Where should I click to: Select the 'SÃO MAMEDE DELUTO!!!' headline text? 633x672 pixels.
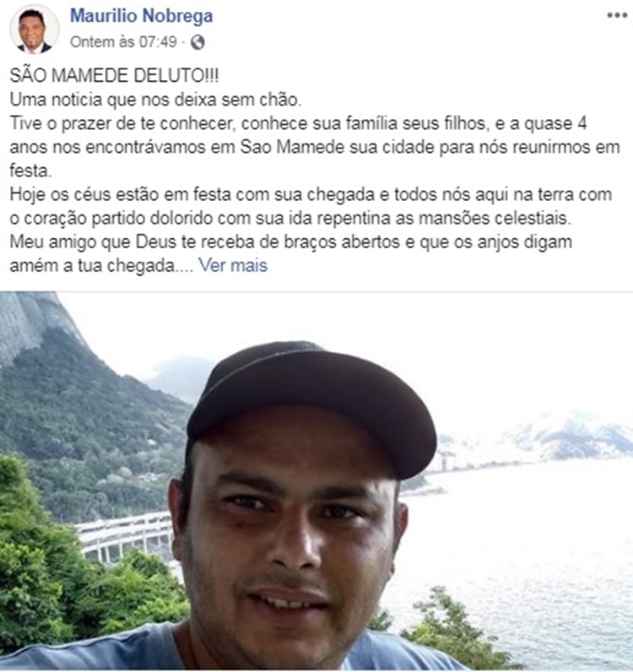point(114,76)
